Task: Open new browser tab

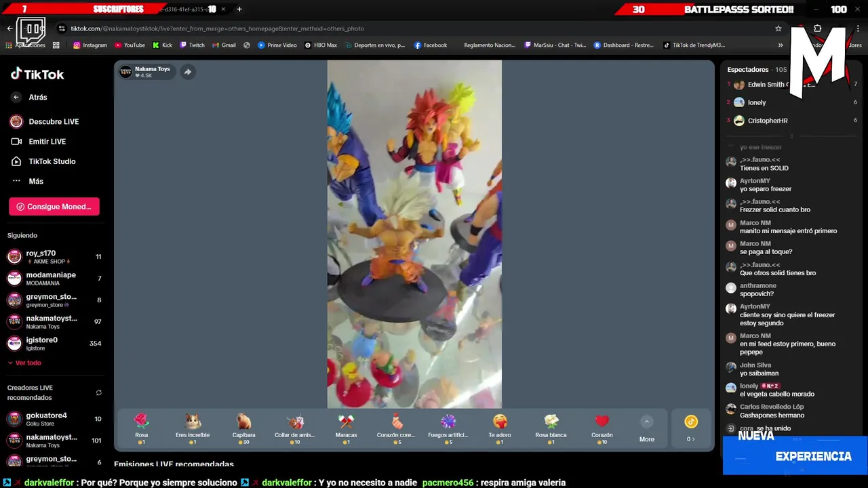Action: [x=239, y=9]
